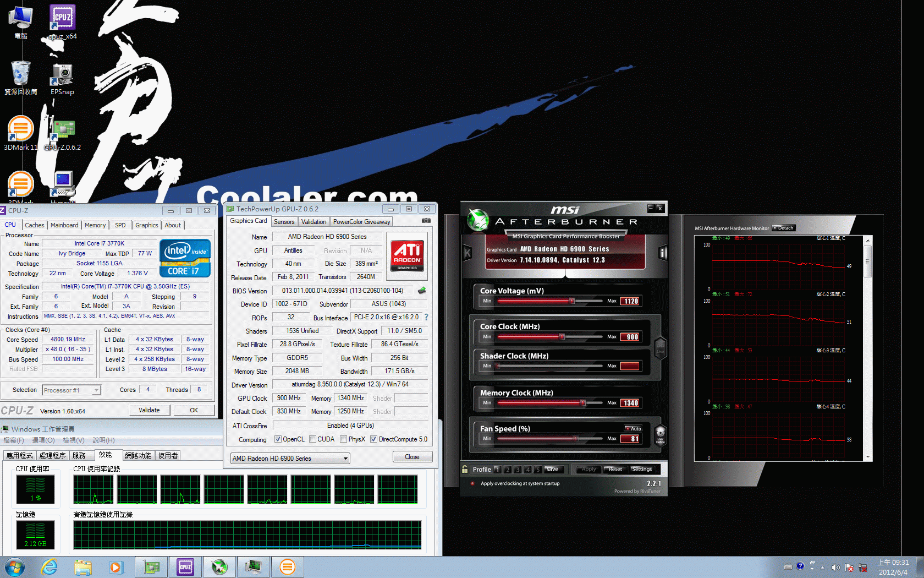
Task: Click Afterburner Reset button
Action: [615, 469]
